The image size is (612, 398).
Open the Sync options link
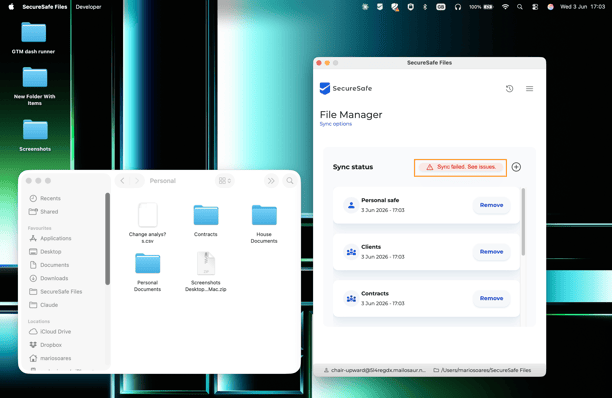point(336,124)
